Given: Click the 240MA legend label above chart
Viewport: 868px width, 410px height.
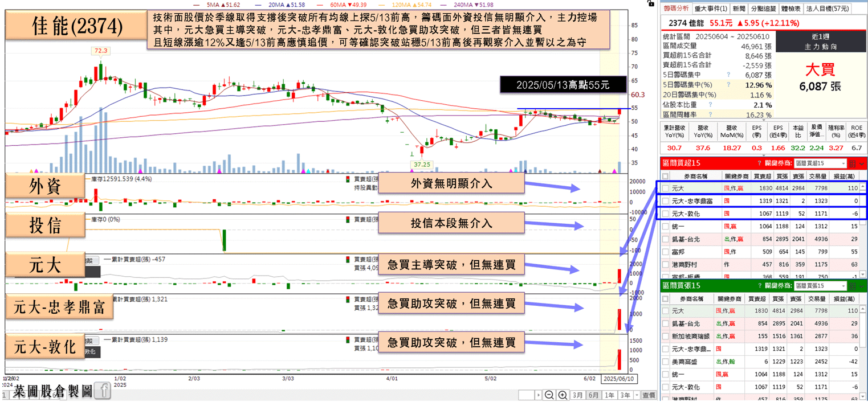Looking at the screenshot, I should [472, 5].
